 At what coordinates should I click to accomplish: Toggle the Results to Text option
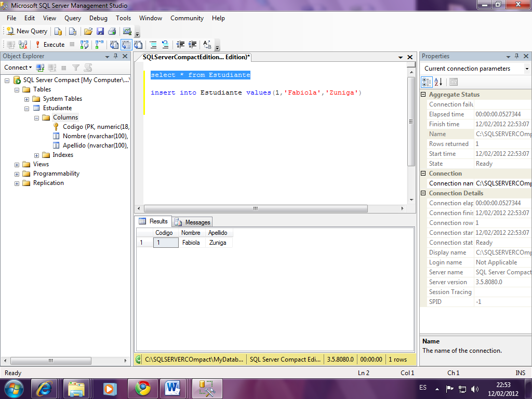(x=114, y=45)
